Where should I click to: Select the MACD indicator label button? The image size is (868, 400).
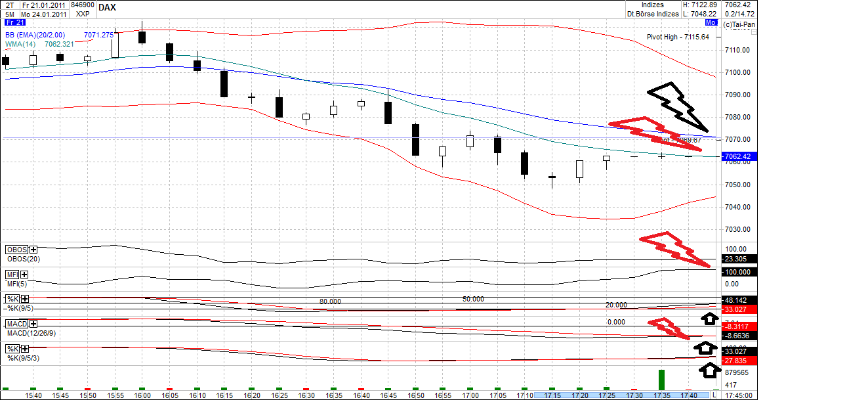pos(16,322)
